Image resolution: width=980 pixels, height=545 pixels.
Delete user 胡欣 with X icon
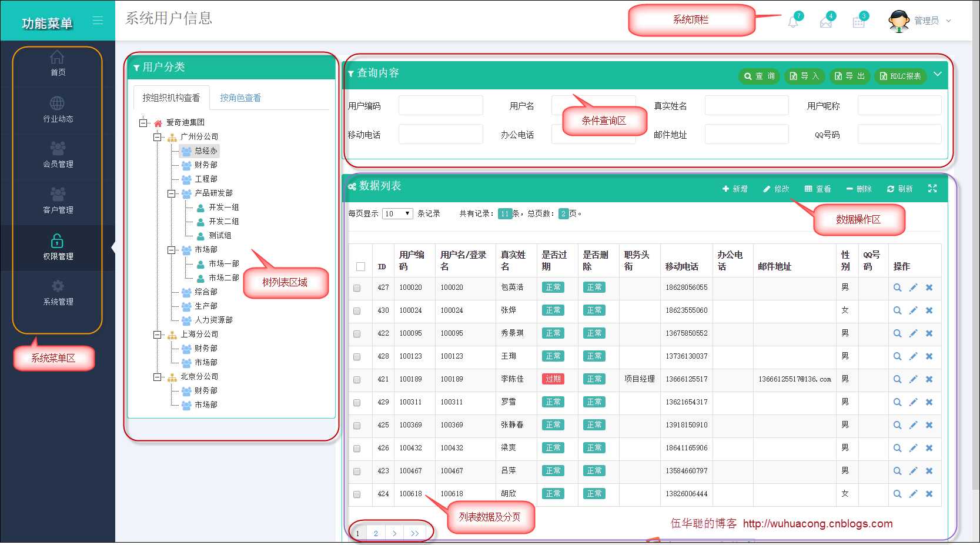[929, 494]
